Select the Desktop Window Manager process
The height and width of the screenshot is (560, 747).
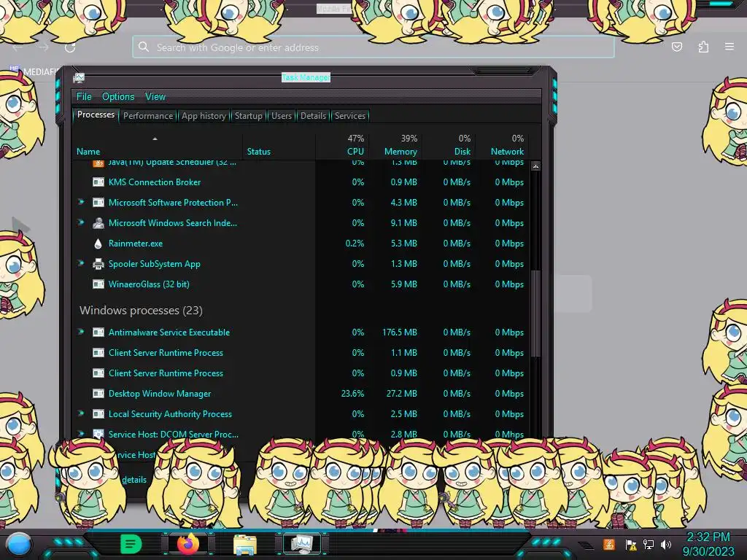point(160,394)
